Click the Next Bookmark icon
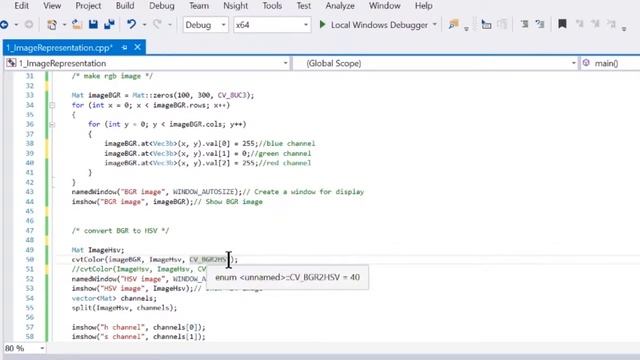 click(595, 24)
